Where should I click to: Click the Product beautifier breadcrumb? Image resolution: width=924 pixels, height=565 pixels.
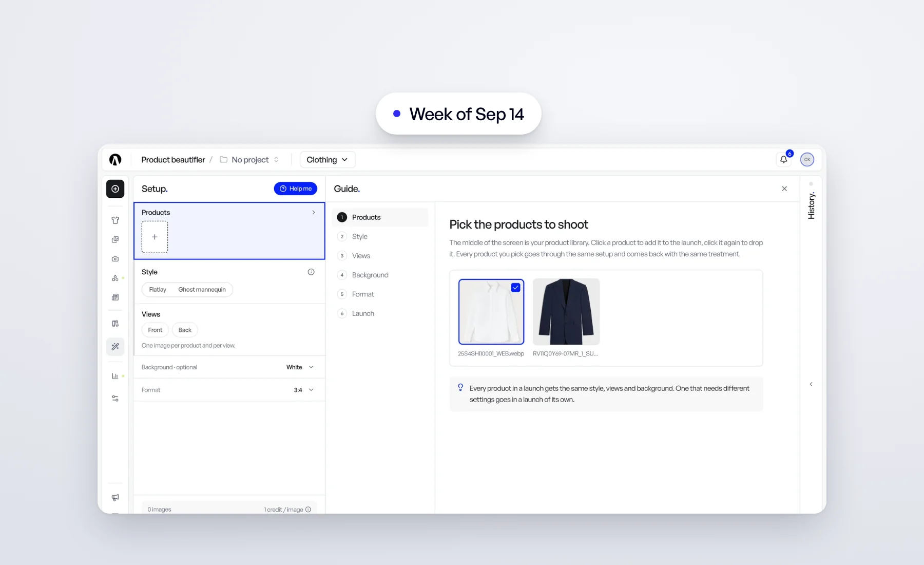coord(173,160)
